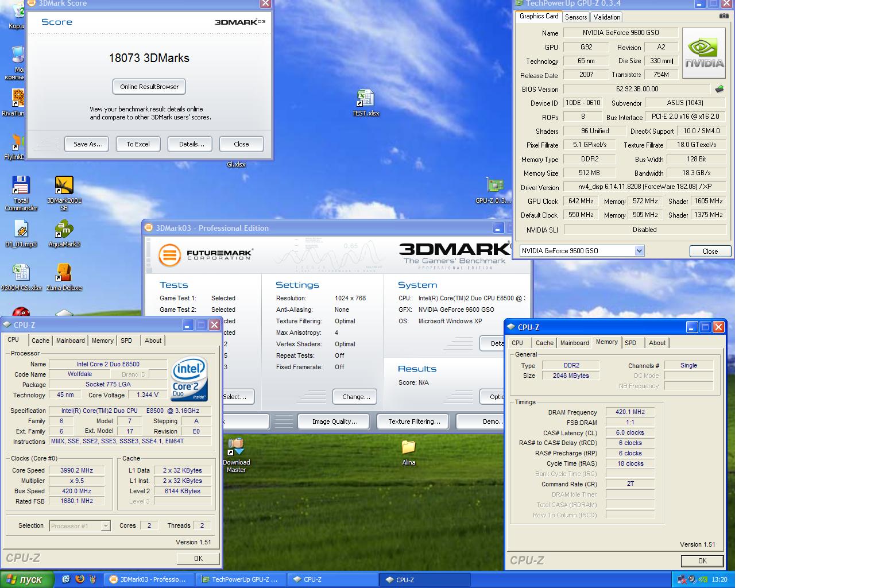Image resolution: width=882 pixels, height=588 pixels.
Task: Click the GPU-Z screenshot camera icon
Action: pos(724,16)
